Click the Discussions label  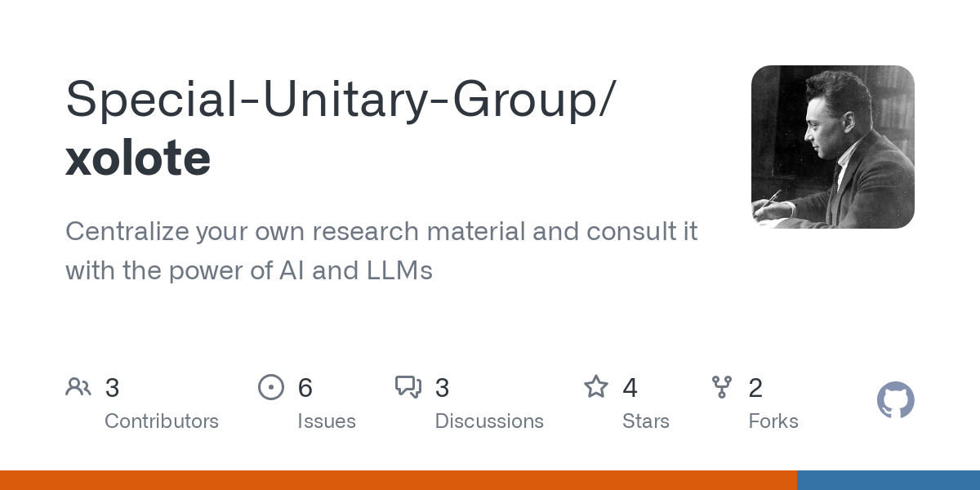(489, 421)
